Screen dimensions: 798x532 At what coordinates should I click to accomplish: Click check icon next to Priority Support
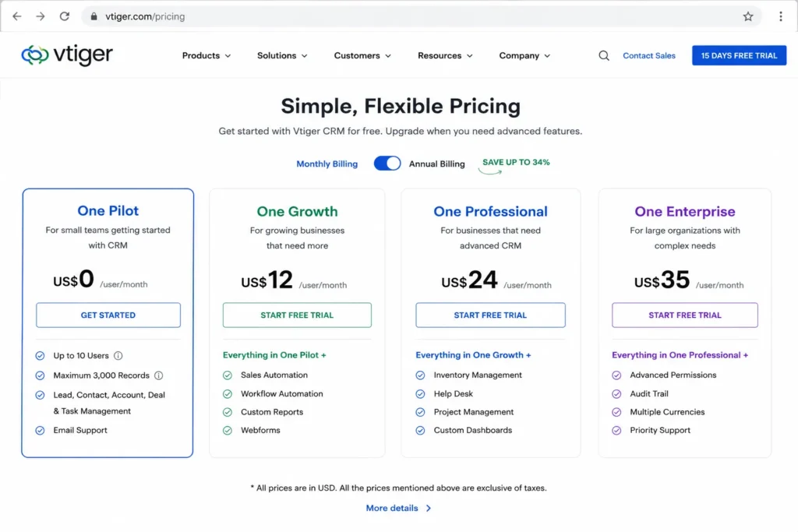click(616, 430)
